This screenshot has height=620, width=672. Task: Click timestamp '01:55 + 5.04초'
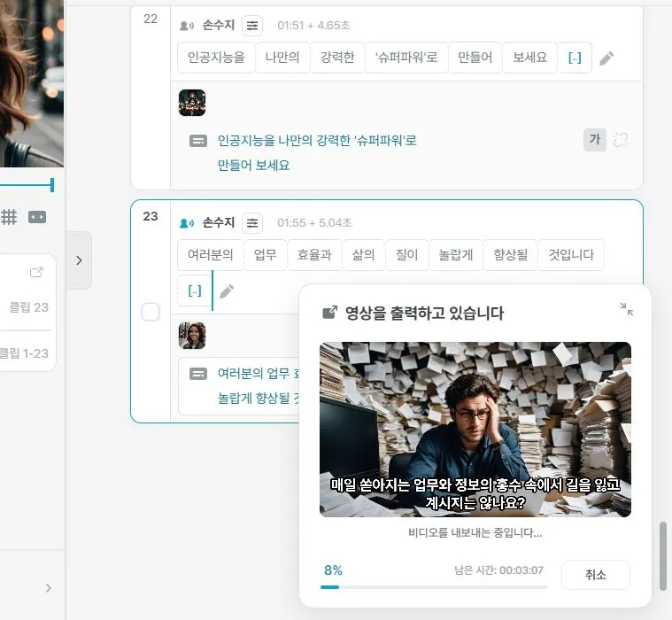(314, 223)
